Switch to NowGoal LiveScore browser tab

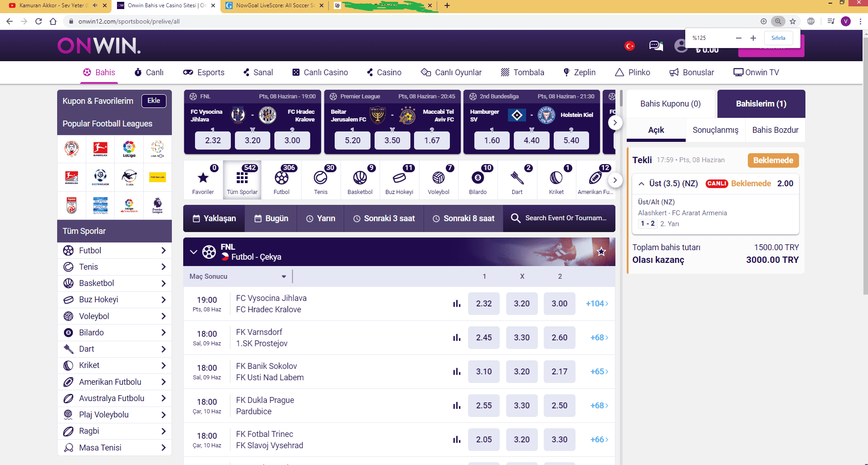[x=274, y=5]
